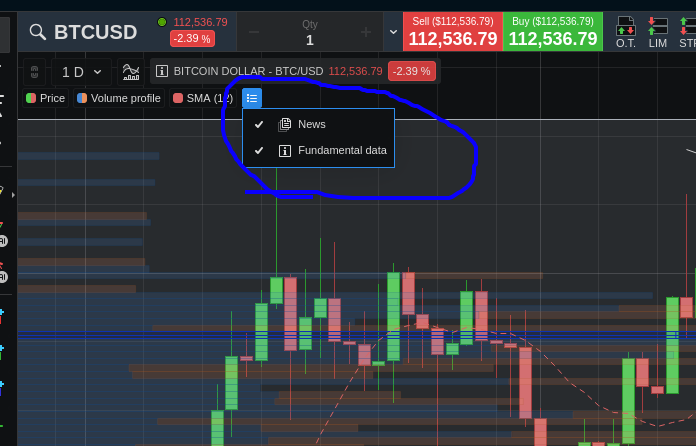
Task: Select the LIM limit order icon
Action: click(657, 32)
